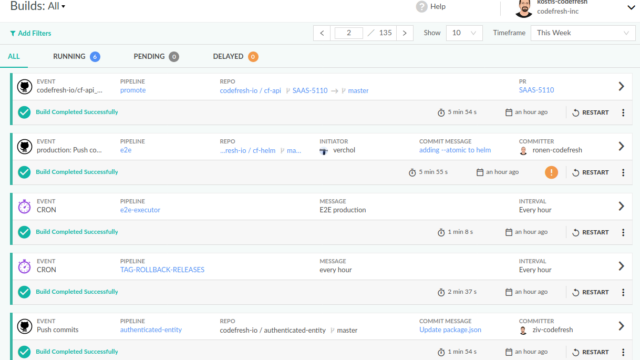Expand the e2e build row chevron
Screen dimensions: 640x360
(621, 146)
